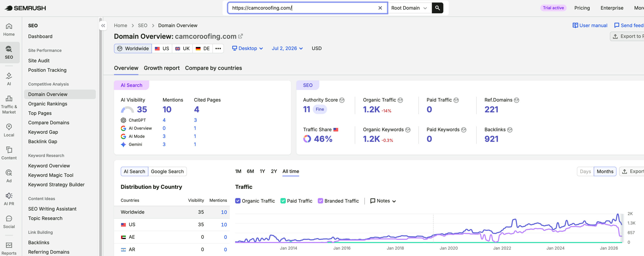Click the Semrush logo
Screen dimensions: 644x256
tap(25, 8)
